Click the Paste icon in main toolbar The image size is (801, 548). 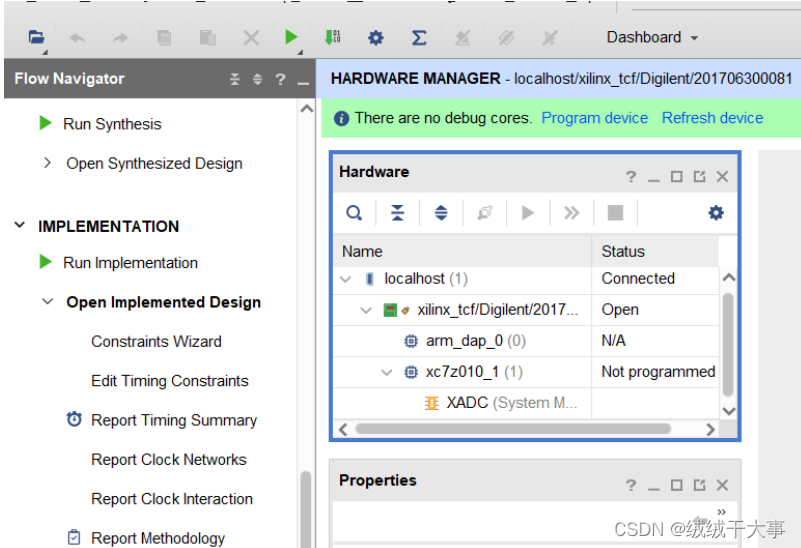pos(207,38)
